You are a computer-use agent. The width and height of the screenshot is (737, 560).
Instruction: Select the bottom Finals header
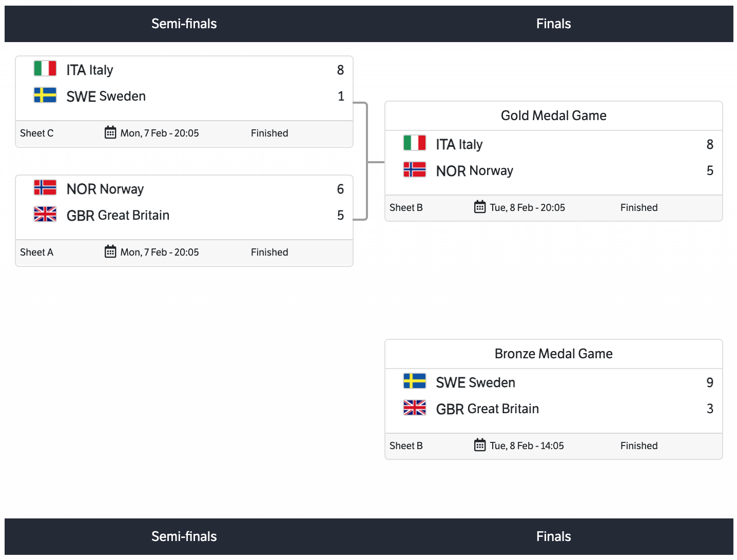point(553,536)
